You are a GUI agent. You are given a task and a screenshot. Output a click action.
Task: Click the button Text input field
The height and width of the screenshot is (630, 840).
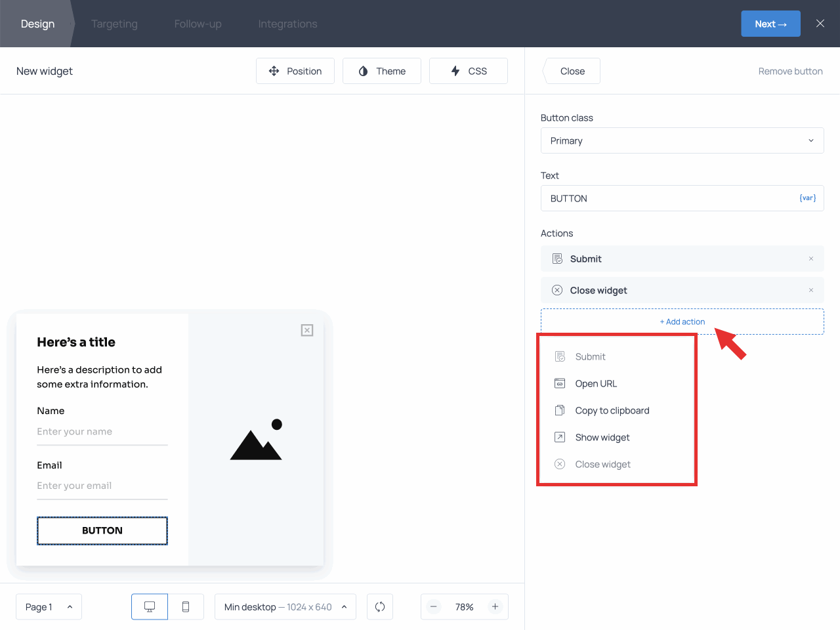pyautogui.click(x=669, y=198)
